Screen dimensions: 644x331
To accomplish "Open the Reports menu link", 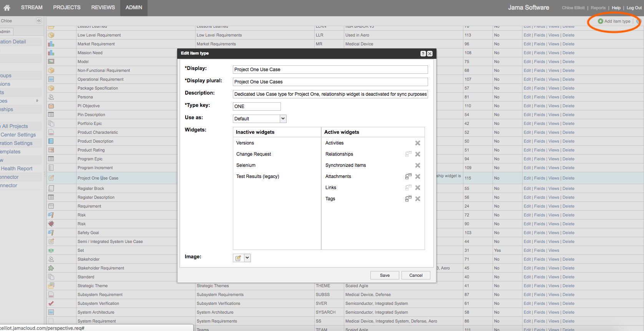I will pos(598,8).
